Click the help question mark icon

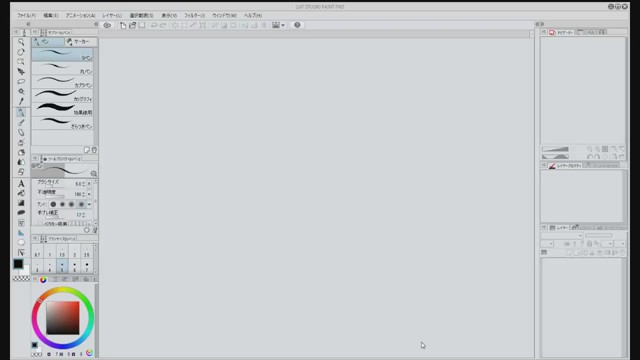297,25
